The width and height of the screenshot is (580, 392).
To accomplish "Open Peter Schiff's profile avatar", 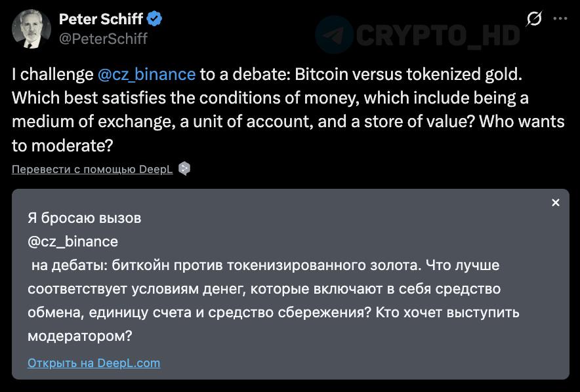I will click(31, 29).
